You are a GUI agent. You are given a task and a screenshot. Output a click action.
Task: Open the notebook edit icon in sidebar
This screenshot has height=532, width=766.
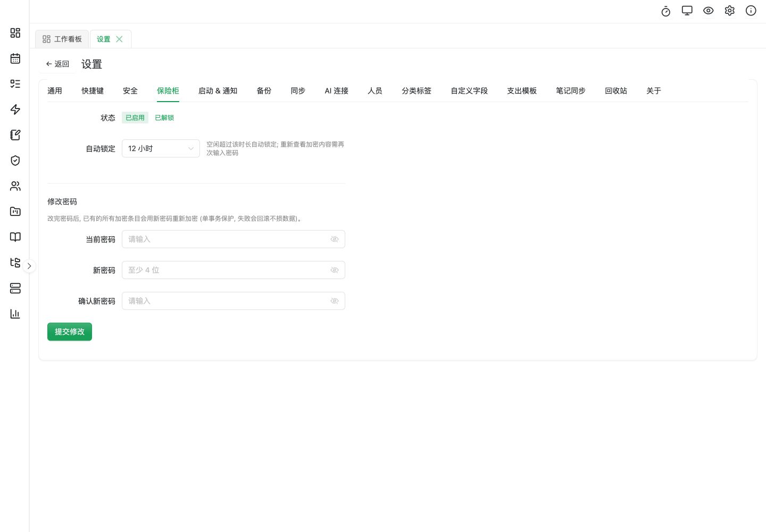click(x=15, y=135)
